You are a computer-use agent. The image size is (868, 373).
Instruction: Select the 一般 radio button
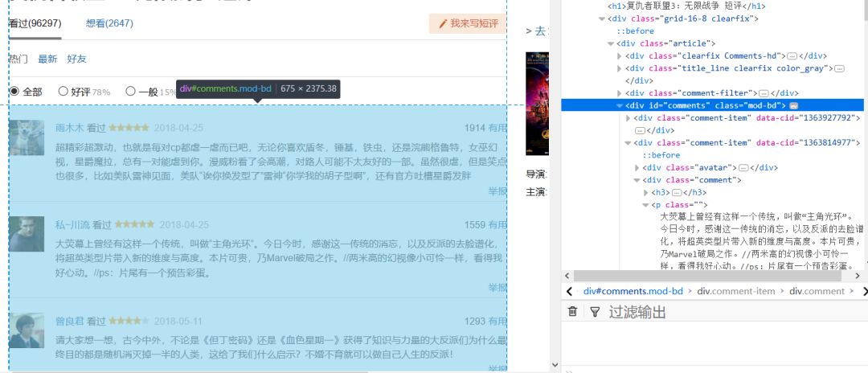point(130,92)
